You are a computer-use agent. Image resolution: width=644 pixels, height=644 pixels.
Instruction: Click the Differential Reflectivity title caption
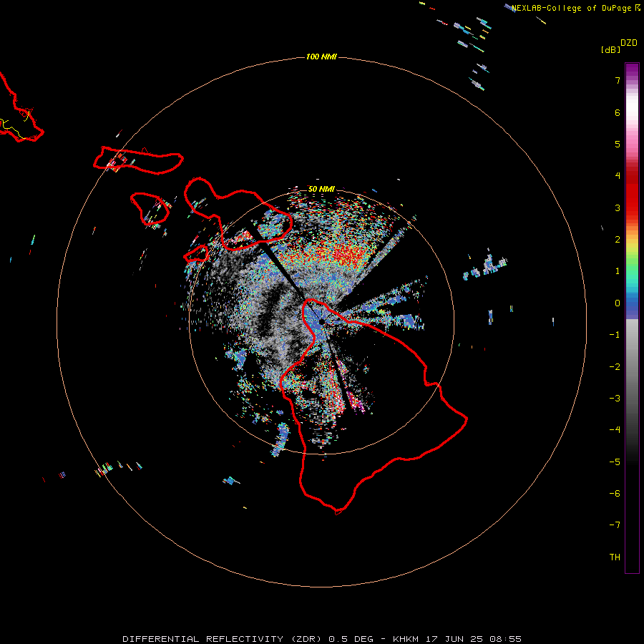coord(322,639)
